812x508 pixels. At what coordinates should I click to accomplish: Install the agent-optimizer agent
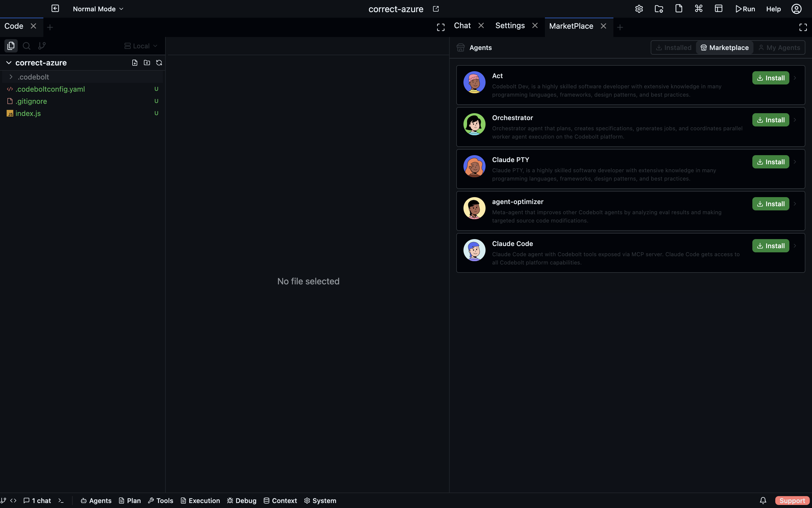(x=770, y=204)
